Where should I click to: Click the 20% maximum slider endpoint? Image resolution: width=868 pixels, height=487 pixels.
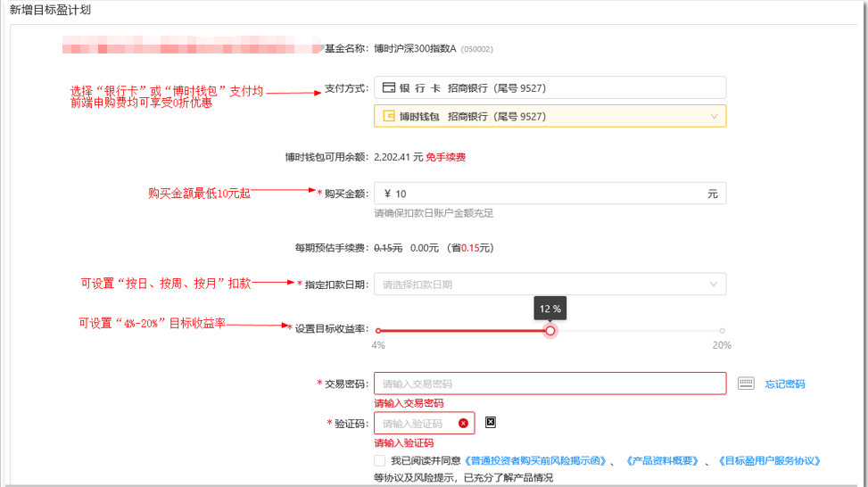click(722, 331)
